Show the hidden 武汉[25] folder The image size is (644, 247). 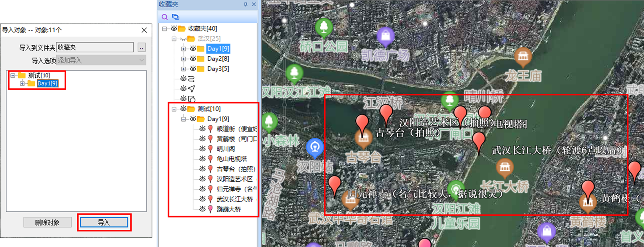click(183, 39)
